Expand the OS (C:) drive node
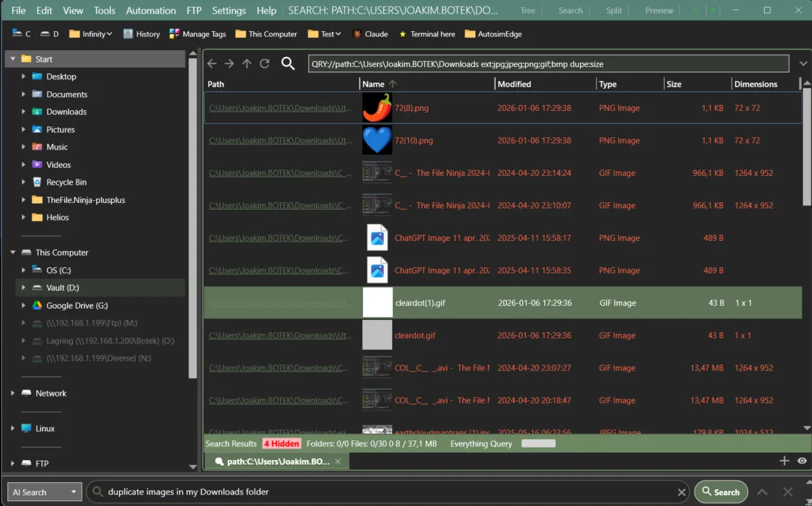 click(x=24, y=270)
